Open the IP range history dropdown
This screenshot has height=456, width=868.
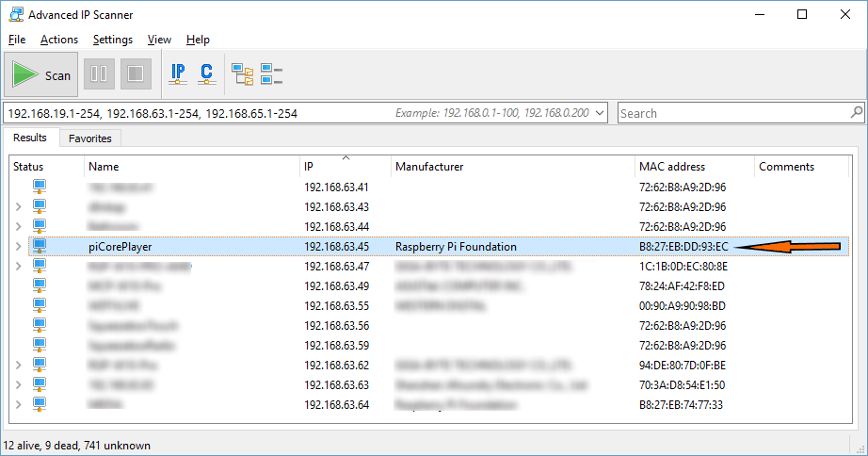point(600,113)
